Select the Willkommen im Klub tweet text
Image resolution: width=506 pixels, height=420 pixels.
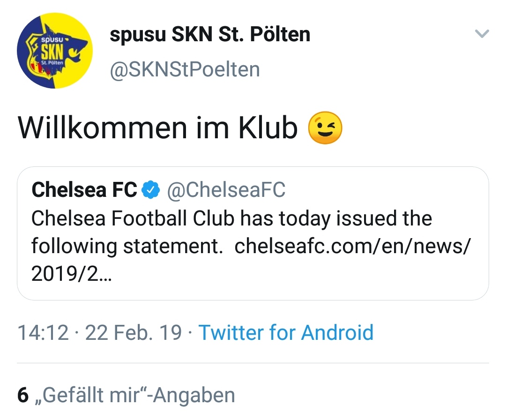(x=158, y=128)
